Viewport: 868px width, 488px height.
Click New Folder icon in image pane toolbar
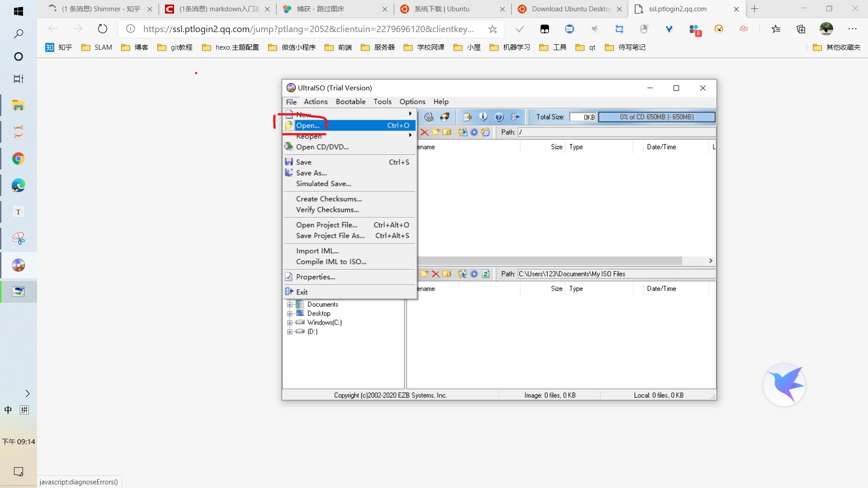[x=436, y=132]
